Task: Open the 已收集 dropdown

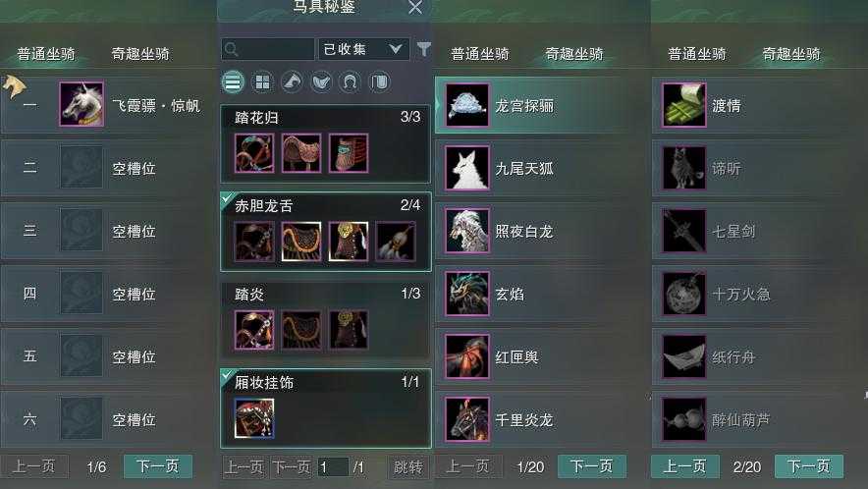Action: tap(363, 49)
